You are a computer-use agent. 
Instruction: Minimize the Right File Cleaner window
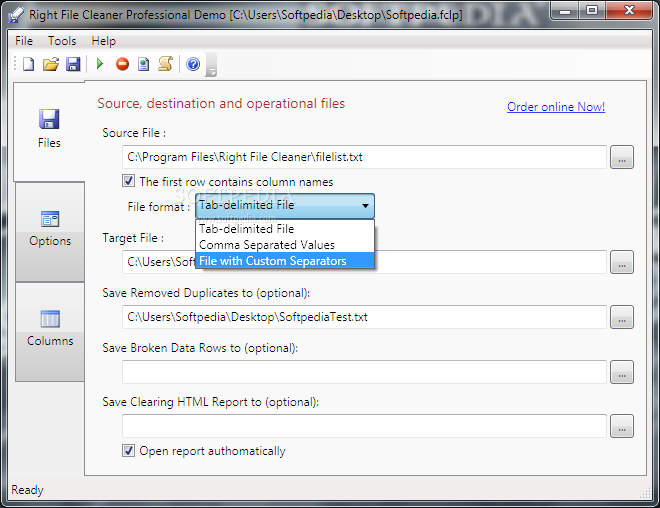(x=564, y=10)
